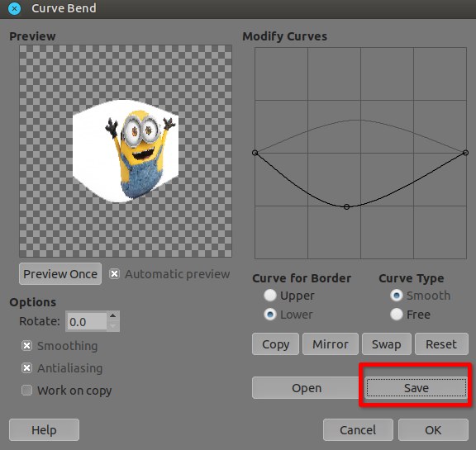Image resolution: width=476 pixels, height=450 pixels.
Task: Disable the Smoothing option
Action: point(26,346)
